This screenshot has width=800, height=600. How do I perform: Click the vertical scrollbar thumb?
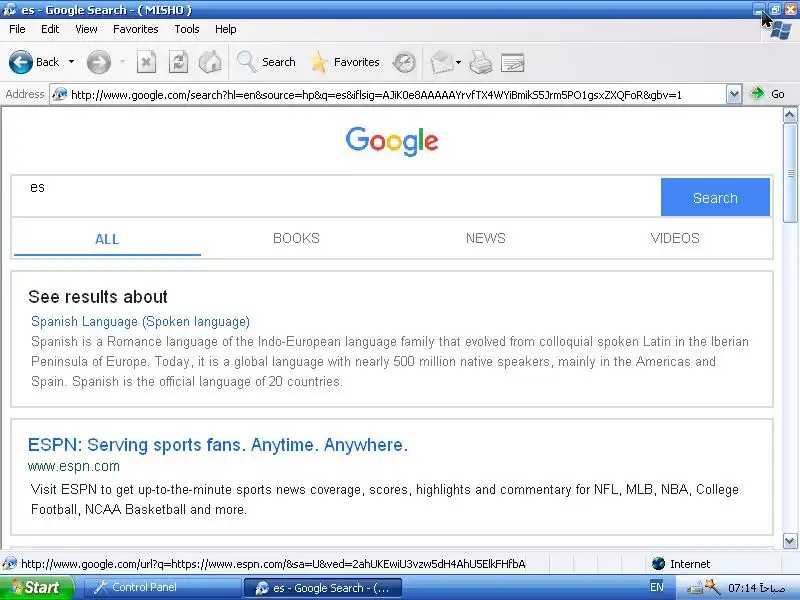(x=790, y=172)
